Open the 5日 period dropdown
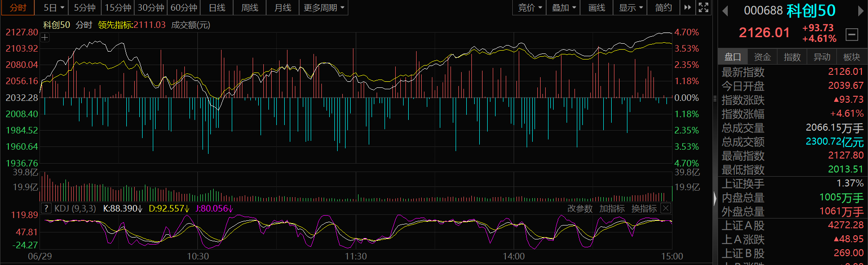 [x=54, y=7]
